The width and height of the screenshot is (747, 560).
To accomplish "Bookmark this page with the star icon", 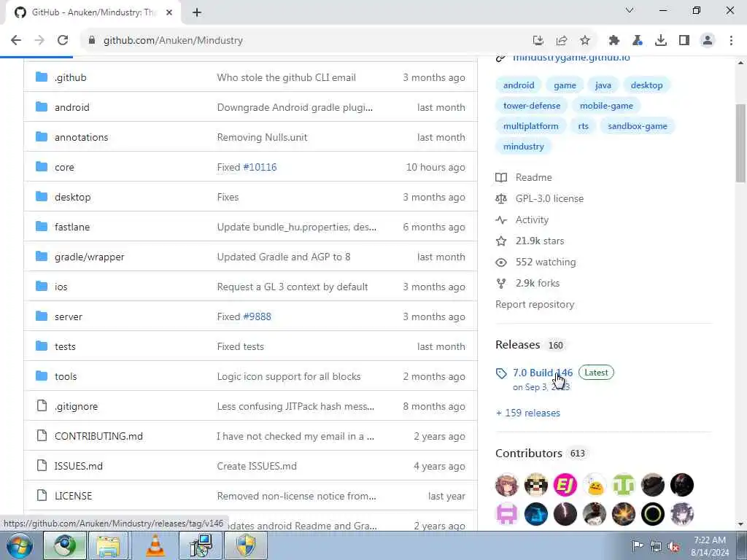I will click(x=585, y=41).
